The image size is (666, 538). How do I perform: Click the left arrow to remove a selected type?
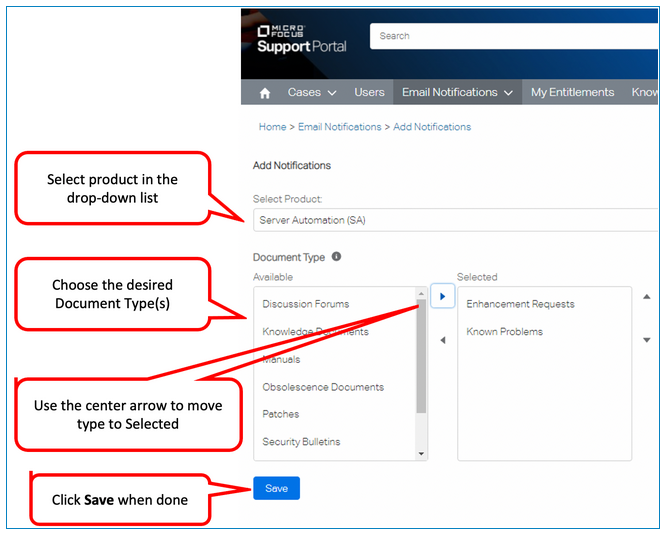pos(443,340)
